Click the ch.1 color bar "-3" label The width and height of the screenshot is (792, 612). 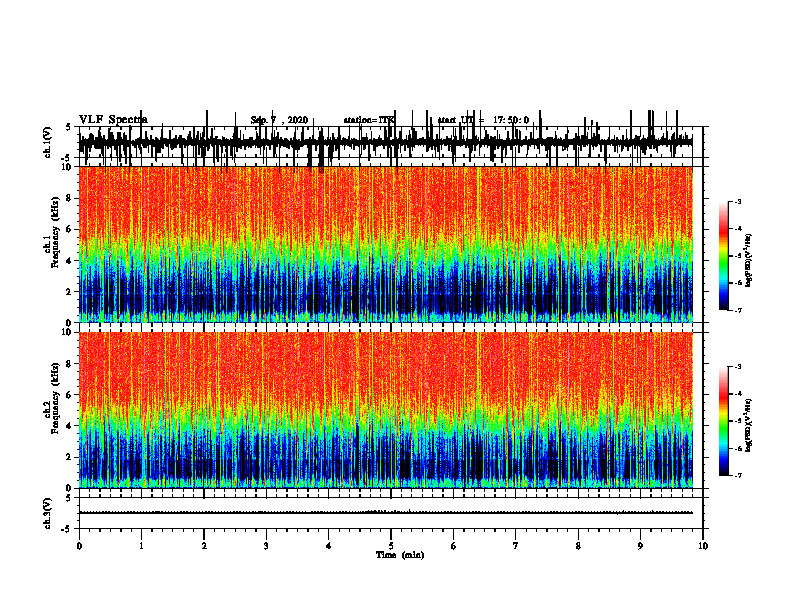pyautogui.click(x=738, y=201)
